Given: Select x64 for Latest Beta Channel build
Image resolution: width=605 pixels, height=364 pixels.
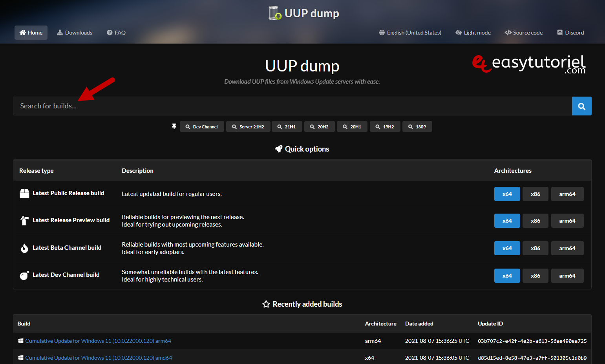Looking at the screenshot, I should coord(507,248).
